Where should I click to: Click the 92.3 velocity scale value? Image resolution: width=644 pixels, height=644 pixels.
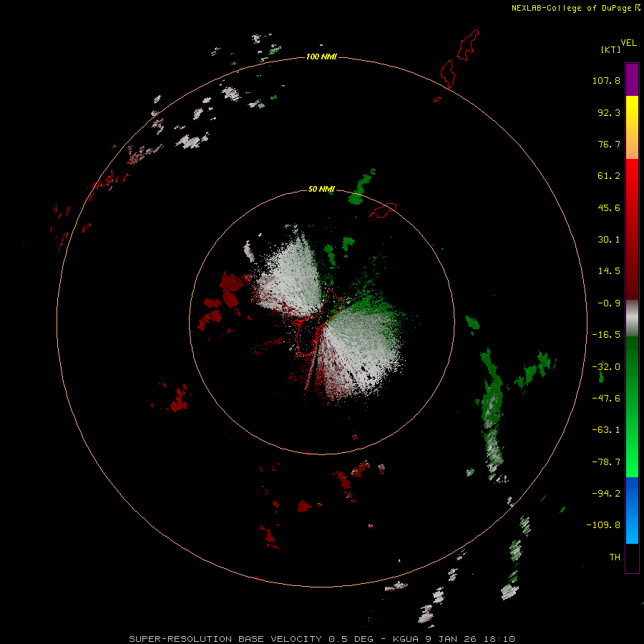point(609,112)
